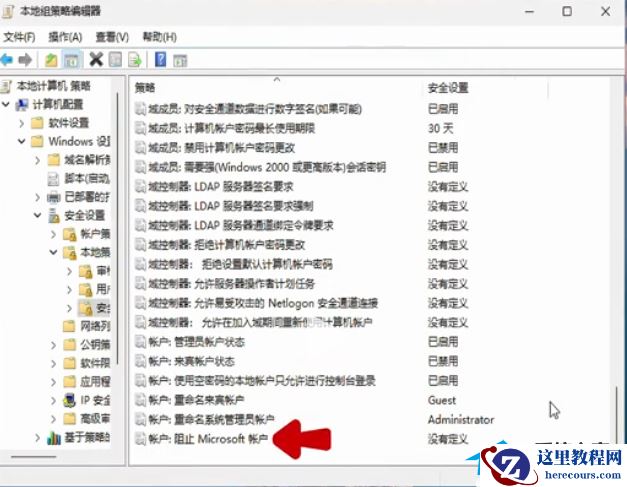
Task: Expand the 基于策略的 QoS node
Action: tap(38, 437)
